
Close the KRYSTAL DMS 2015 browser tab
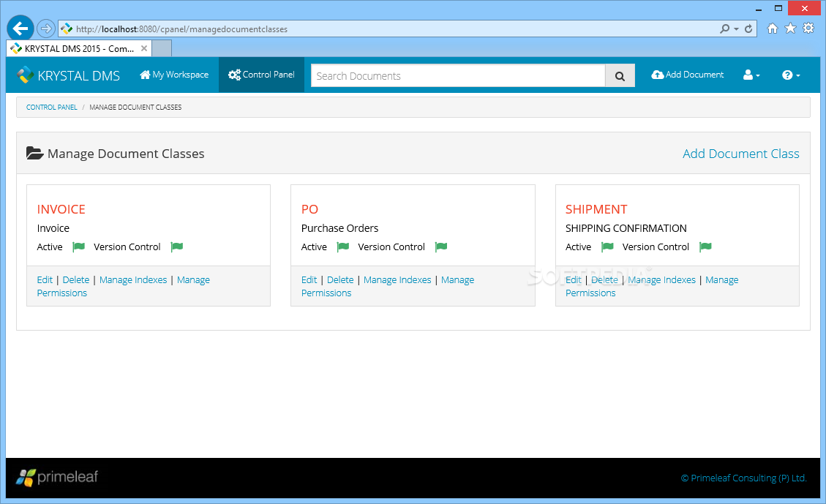[x=144, y=48]
